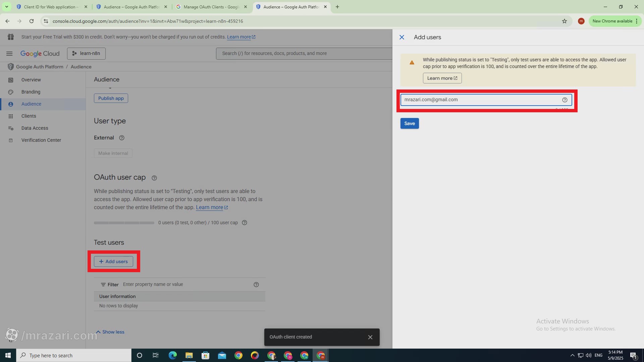644x362 pixels.
Task: Collapse the section via Show less
Action: click(x=110, y=332)
